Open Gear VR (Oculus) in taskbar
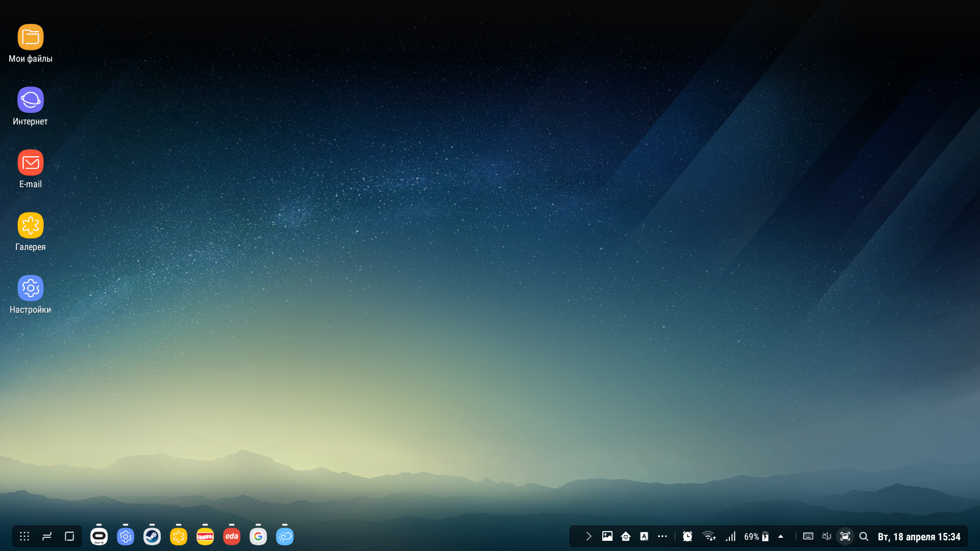Screen dimensions: 980x551 click(x=99, y=536)
